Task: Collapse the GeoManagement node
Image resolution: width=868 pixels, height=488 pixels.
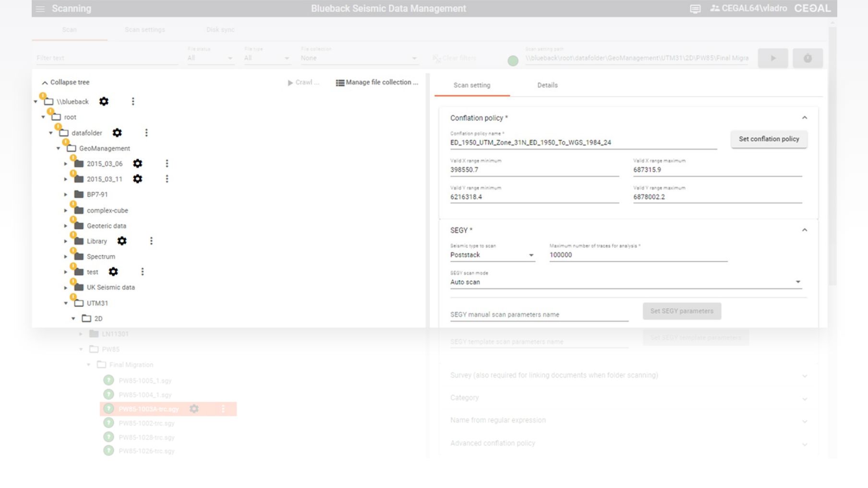Action: coord(59,148)
